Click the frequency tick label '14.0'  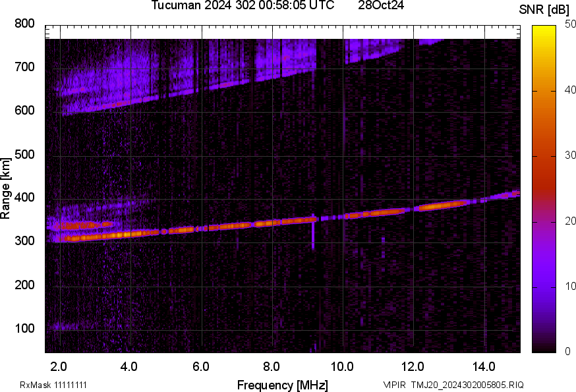(484, 367)
